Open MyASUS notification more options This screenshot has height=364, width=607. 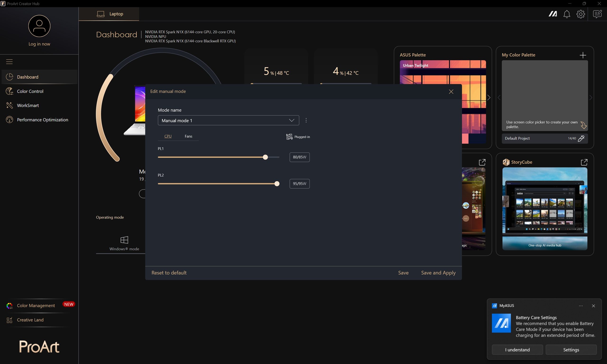click(x=581, y=306)
